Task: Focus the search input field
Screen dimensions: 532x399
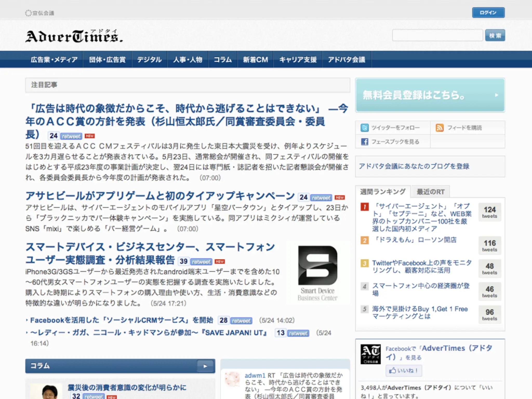Action: [437, 35]
